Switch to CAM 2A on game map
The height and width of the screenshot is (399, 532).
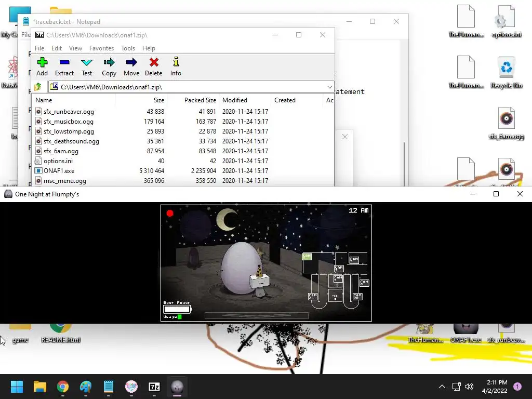[312, 296]
